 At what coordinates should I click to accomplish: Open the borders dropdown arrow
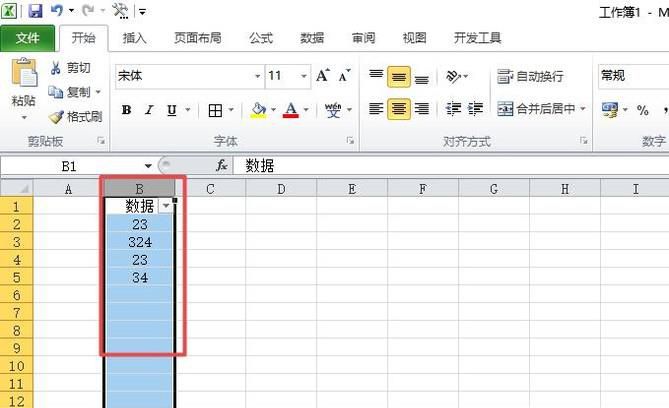coord(231,110)
